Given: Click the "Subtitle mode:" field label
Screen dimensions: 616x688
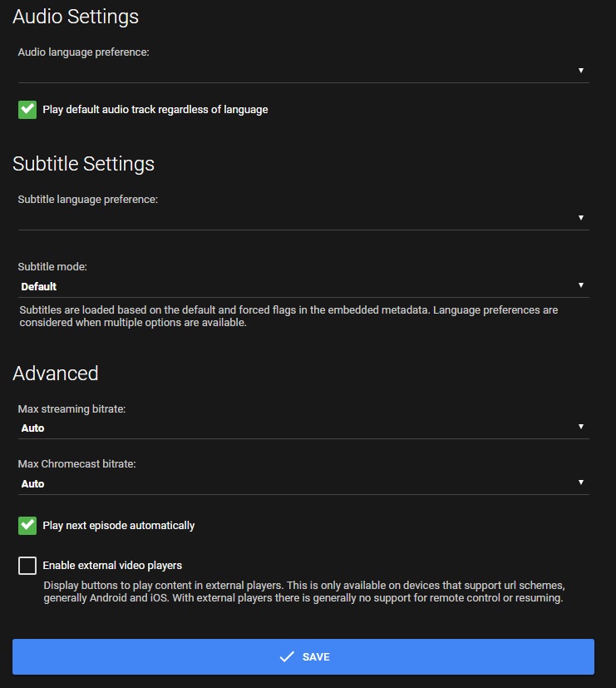Looking at the screenshot, I should coord(52,267).
